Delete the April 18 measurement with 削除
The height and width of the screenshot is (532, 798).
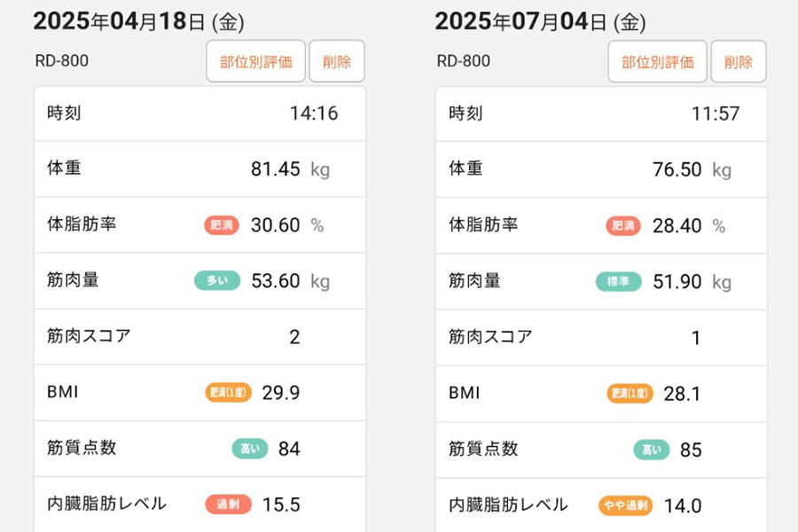337,61
